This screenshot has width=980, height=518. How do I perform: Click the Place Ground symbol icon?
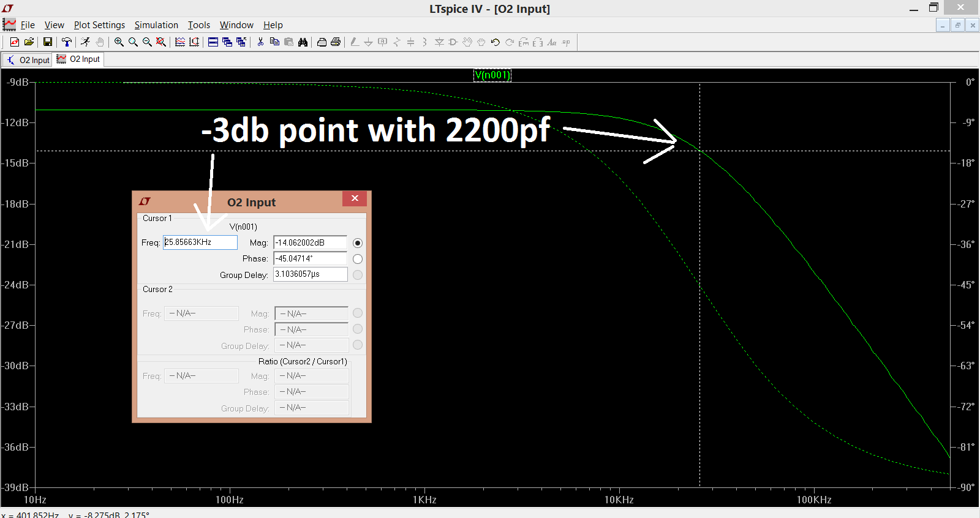pyautogui.click(x=368, y=42)
